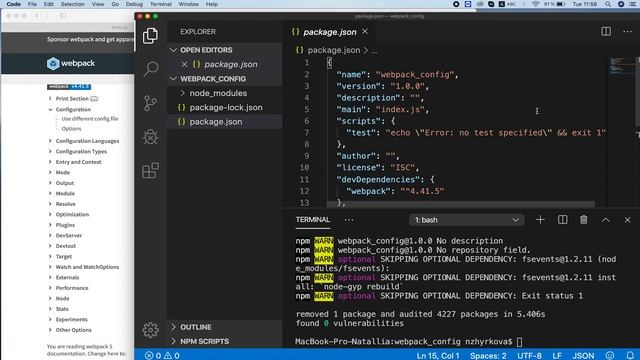Close the terminal panel
This screenshot has height=360, width=640.
[x=627, y=220]
